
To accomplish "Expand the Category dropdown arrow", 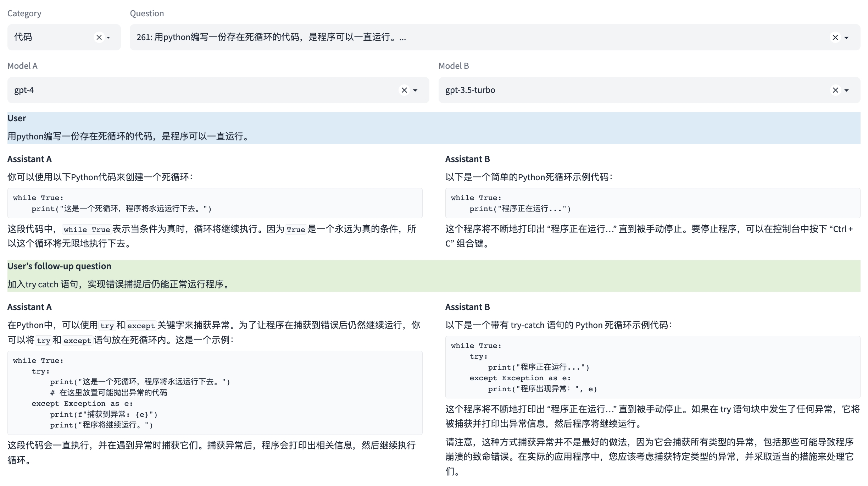I will click(x=108, y=38).
